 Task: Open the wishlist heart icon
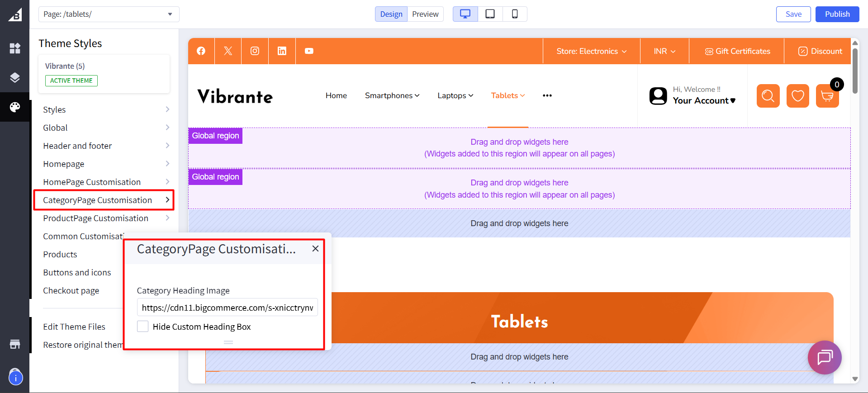(x=798, y=96)
